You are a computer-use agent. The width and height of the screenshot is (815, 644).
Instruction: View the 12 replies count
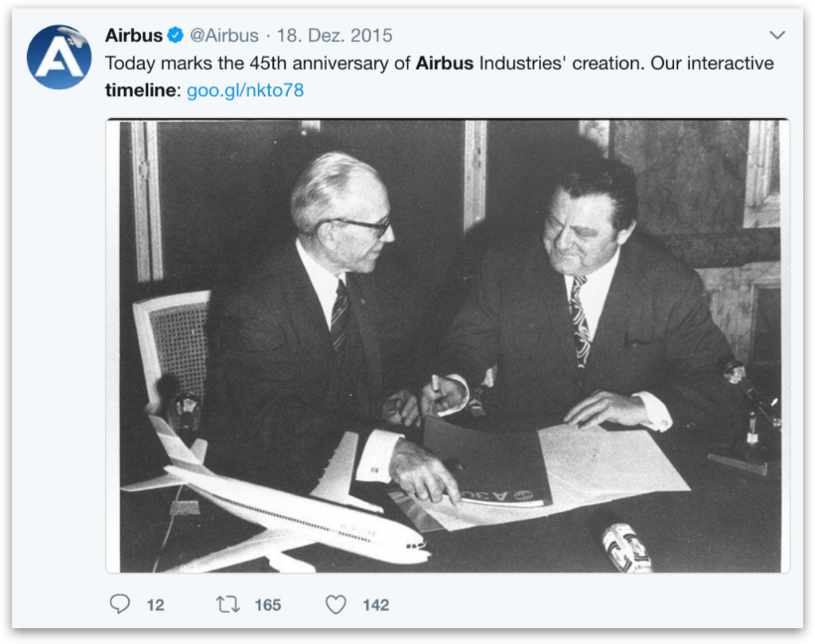pyautogui.click(x=155, y=605)
